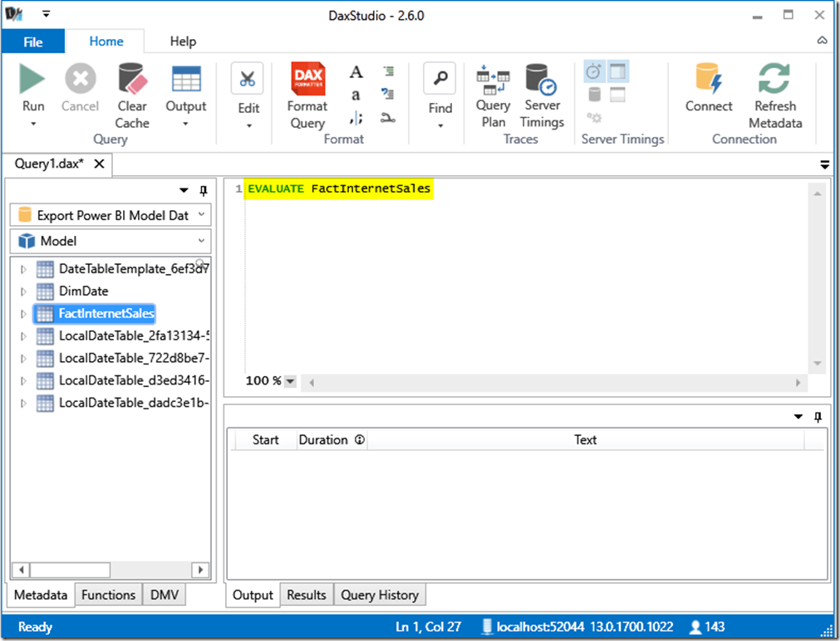Image resolution: width=840 pixels, height=641 pixels.
Task: Click the info icon beside Duration header
Action: pyautogui.click(x=360, y=440)
